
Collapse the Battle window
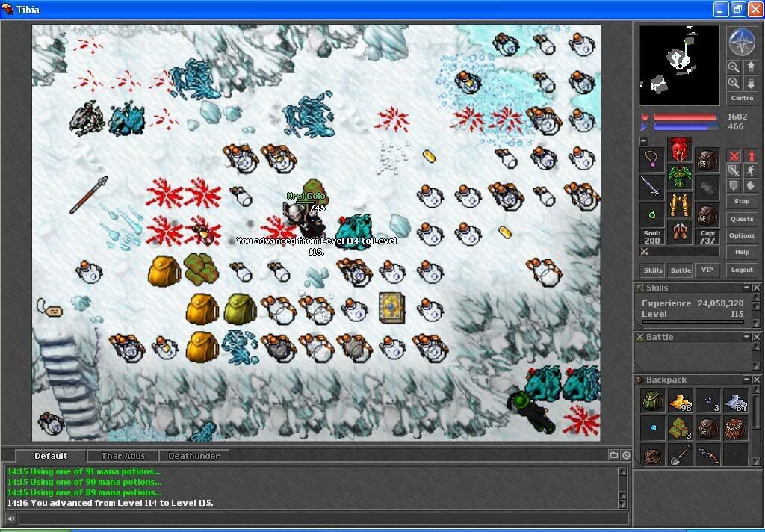coord(746,337)
